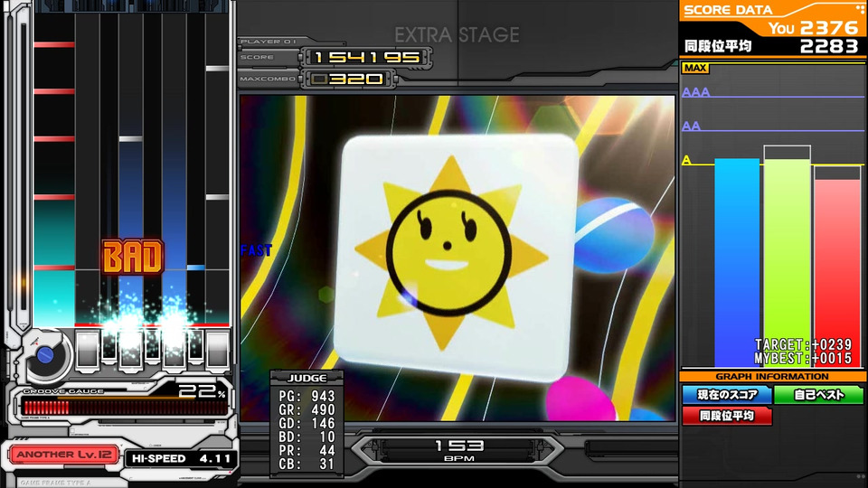Click the PG: 943 judge row

coord(307,396)
